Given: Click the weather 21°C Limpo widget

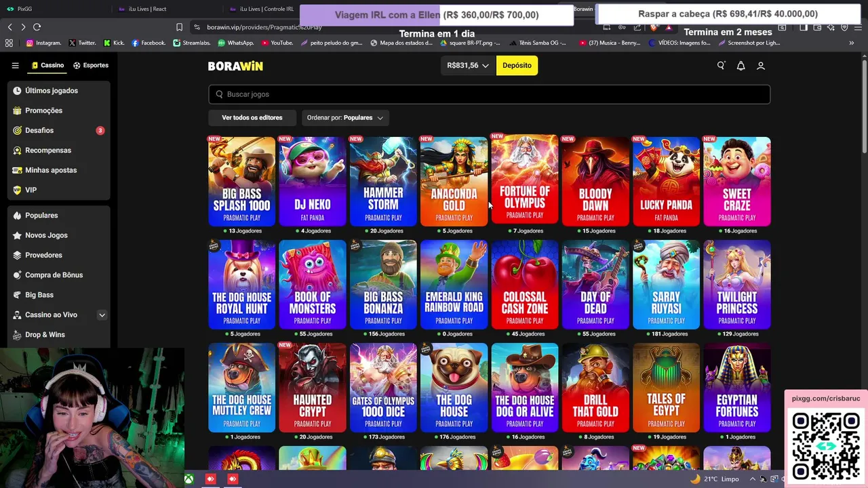Looking at the screenshot, I should (714, 479).
